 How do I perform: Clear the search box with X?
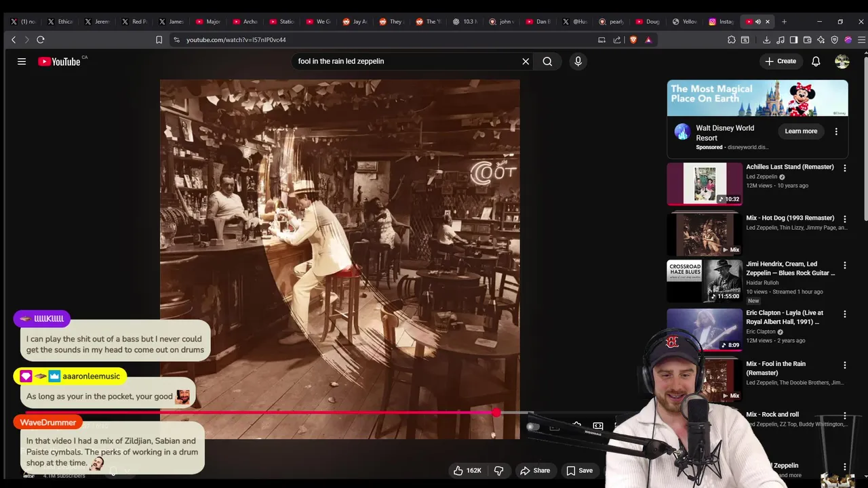[x=526, y=61]
